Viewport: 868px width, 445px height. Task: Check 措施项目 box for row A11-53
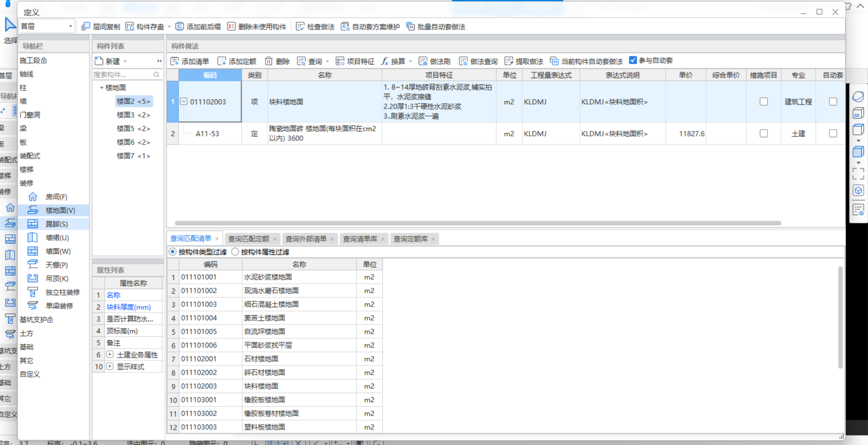pos(764,134)
